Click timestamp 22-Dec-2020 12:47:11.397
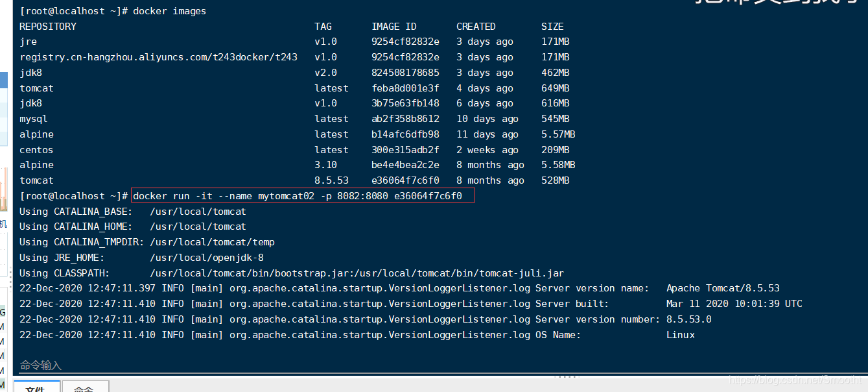 coord(88,288)
